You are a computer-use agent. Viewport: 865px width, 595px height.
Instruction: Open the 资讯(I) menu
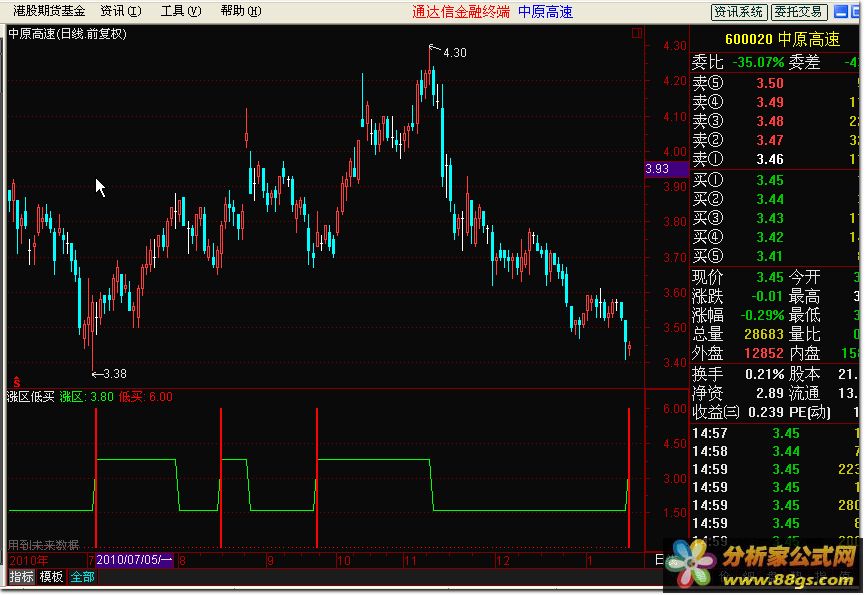click(121, 10)
